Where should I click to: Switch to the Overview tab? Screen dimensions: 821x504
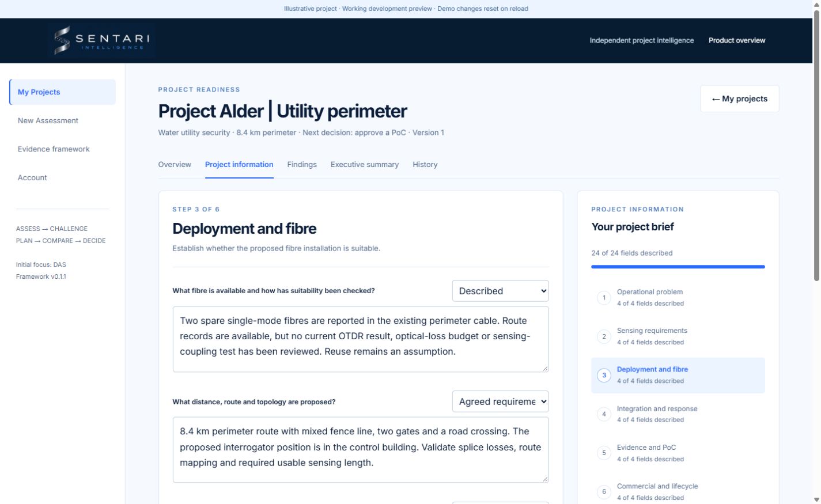coord(175,165)
